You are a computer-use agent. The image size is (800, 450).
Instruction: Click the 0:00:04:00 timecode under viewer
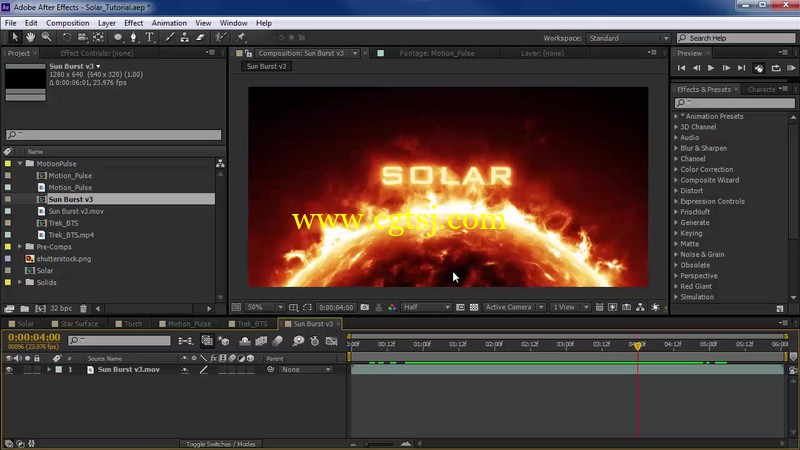(x=336, y=307)
